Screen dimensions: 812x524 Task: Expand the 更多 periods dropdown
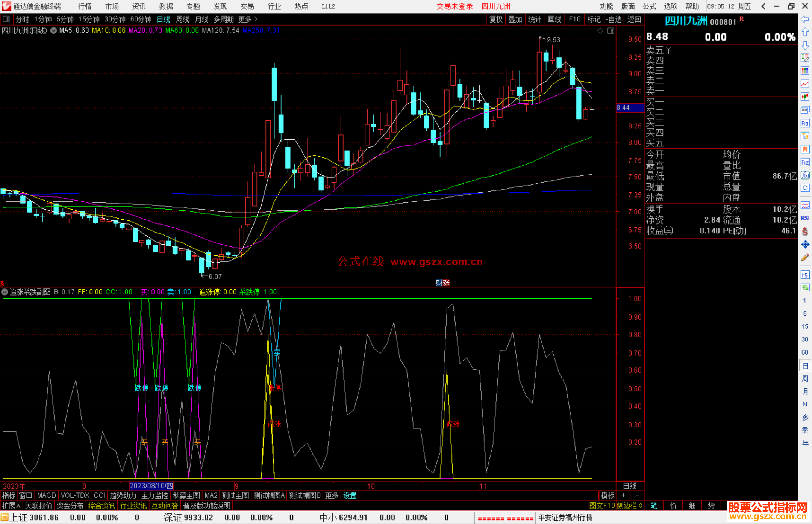click(x=248, y=19)
